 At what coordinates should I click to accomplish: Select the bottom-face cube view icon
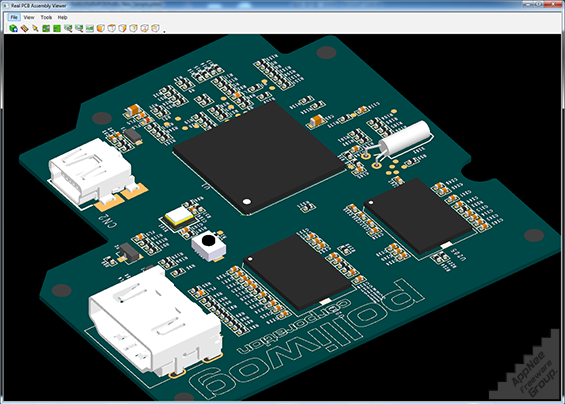pos(144,28)
